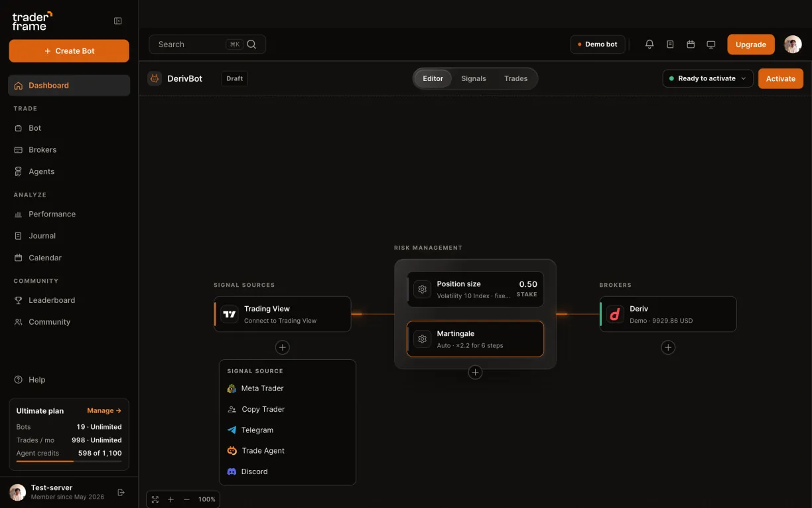Click the logout icon next to Test-server
812x508 pixels.
[121, 493]
